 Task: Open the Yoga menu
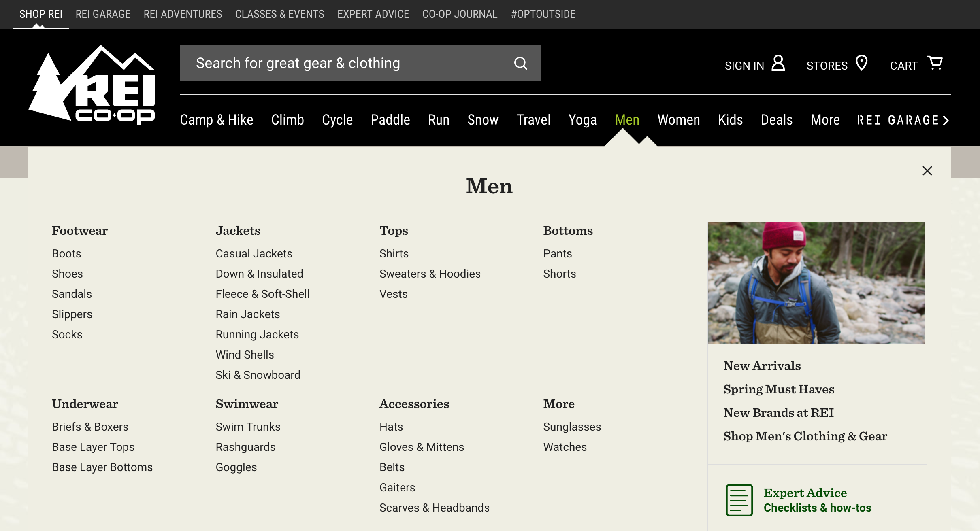pyautogui.click(x=582, y=120)
